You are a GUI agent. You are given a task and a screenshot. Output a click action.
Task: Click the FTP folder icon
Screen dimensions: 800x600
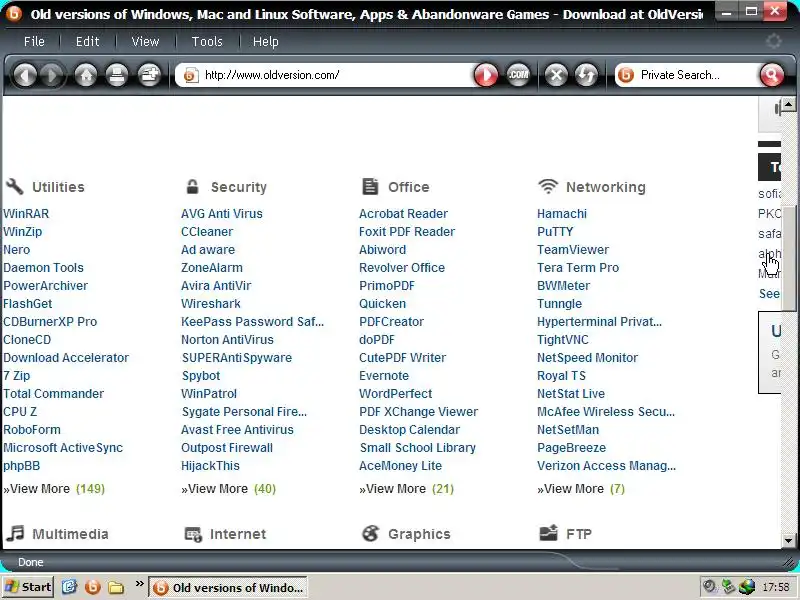pos(548,533)
